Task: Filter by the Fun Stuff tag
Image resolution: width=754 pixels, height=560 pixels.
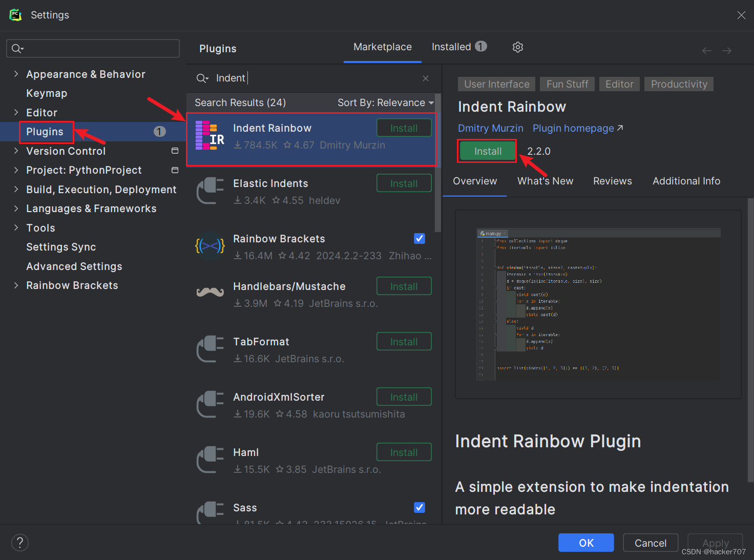Action: [x=567, y=84]
